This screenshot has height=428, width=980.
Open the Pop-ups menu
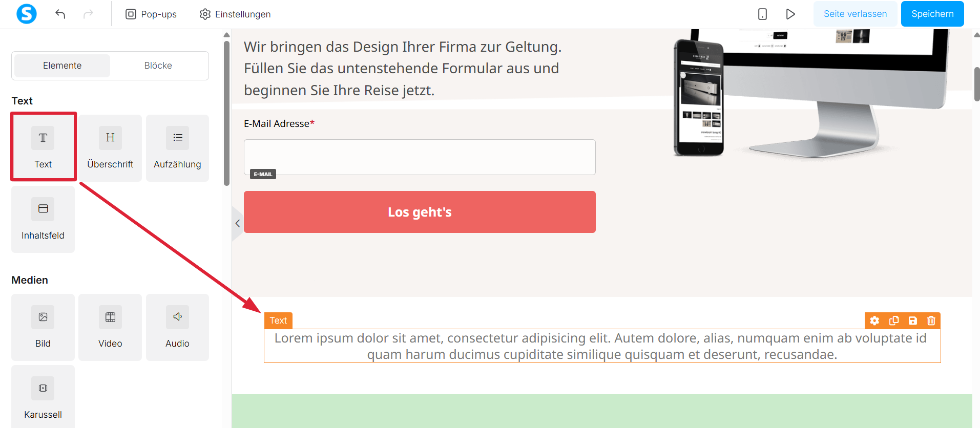pos(151,14)
